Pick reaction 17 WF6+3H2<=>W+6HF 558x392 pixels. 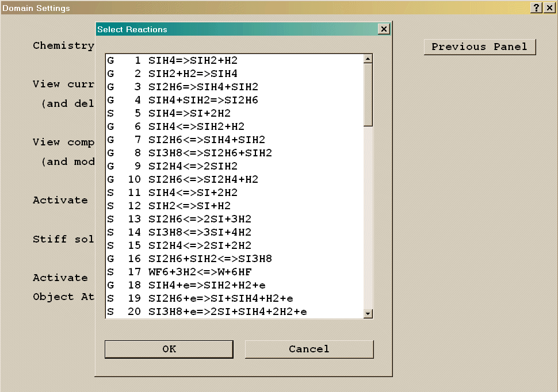pos(200,272)
